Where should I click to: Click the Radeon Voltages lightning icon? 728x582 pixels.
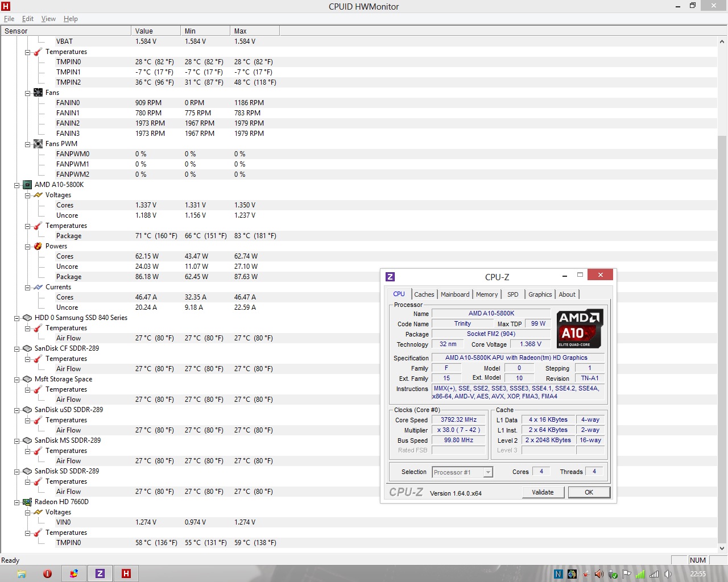click(38, 512)
